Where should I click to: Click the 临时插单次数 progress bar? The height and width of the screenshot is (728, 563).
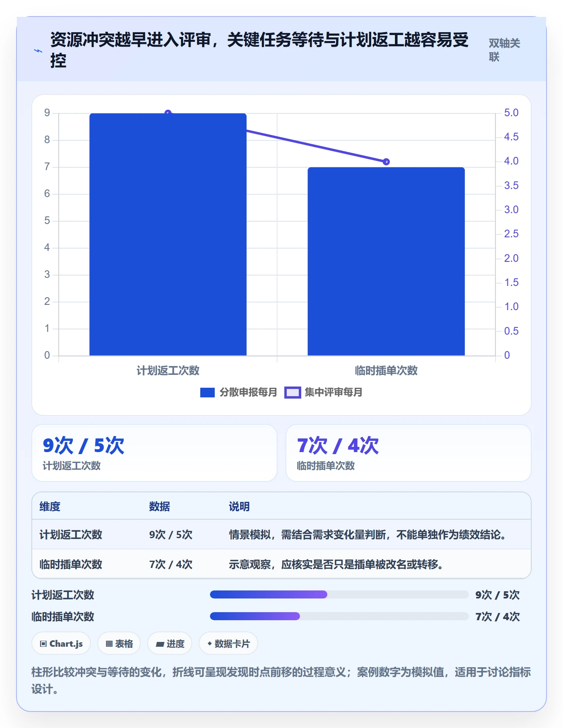[x=339, y=616]
